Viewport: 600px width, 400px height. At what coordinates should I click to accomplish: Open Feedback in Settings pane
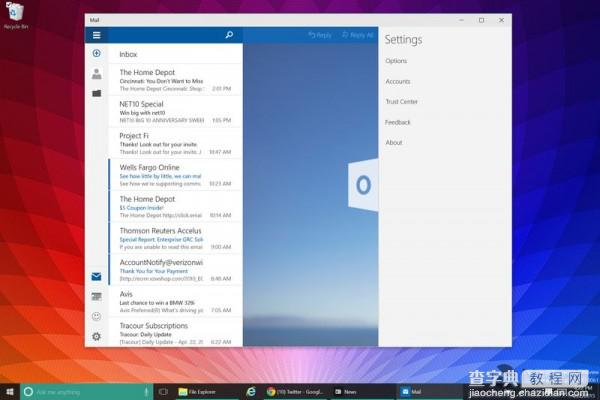click(x=398, y=122)
